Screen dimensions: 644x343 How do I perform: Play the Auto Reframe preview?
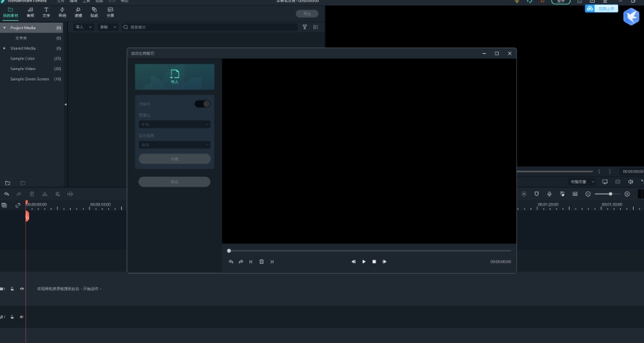364,261
